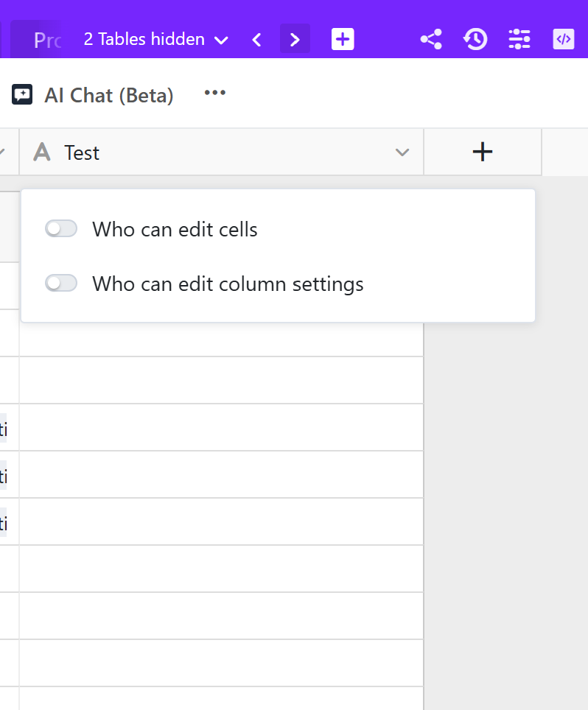
Task: Open the version history clock icon
Action: (x=475, y=39)
